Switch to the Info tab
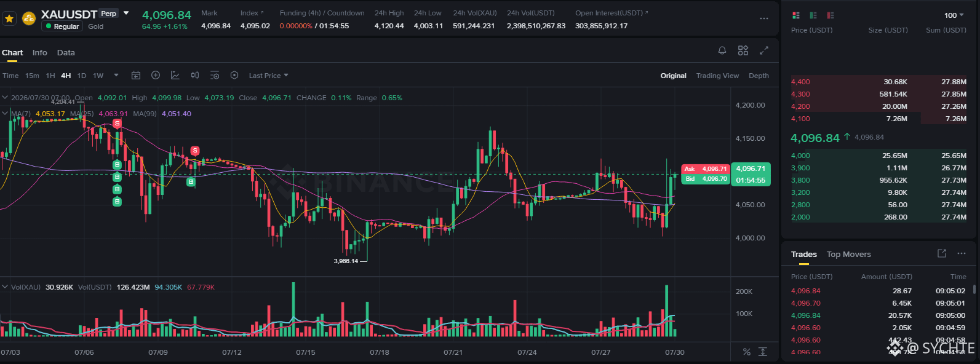Viewport: 980px width, 364px height. 40,53
